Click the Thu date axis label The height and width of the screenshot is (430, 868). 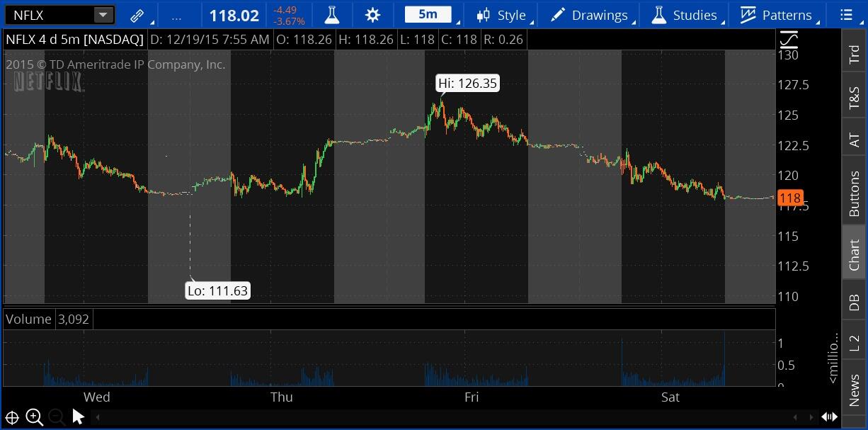click(x=282, y=397)
